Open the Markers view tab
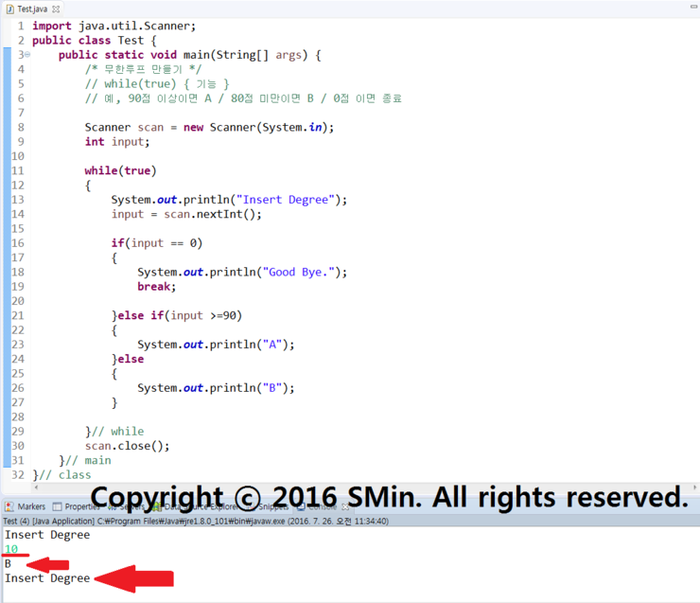 (25, 506)
